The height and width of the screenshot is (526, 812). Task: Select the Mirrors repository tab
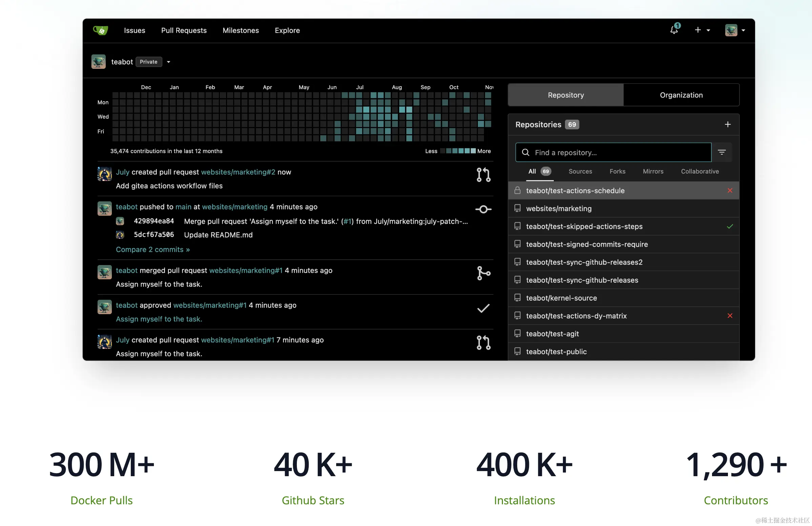653,171
